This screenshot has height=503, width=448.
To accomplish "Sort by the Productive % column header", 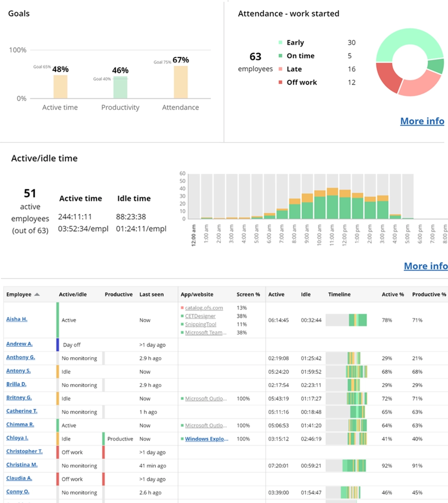I will click(429, 294).
